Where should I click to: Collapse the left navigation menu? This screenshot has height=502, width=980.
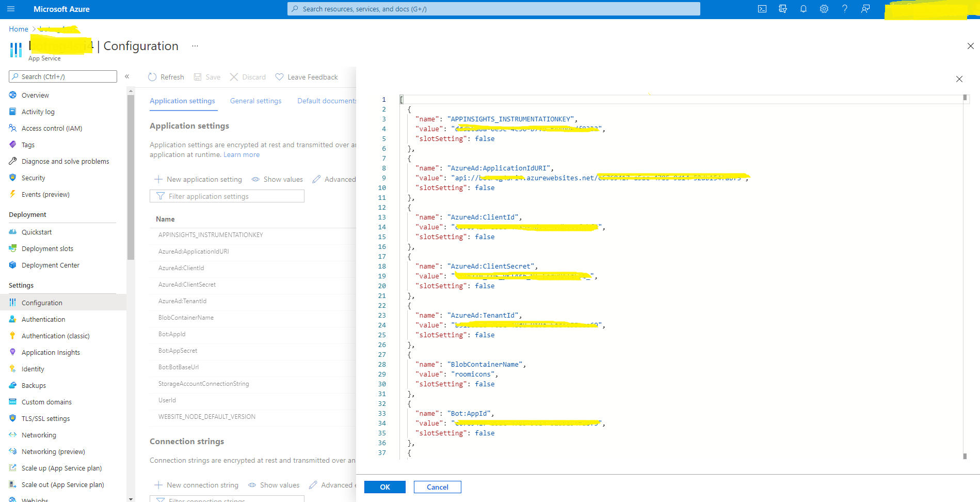(127, 76)
